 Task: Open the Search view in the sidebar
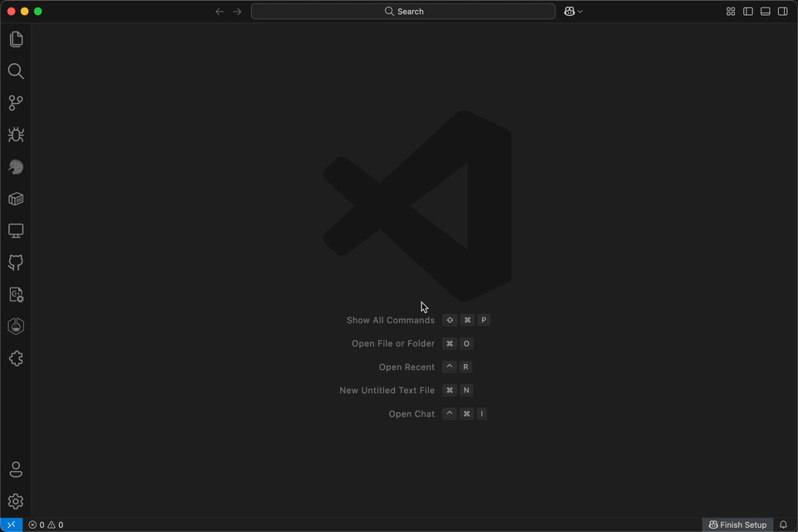[15, 71]
